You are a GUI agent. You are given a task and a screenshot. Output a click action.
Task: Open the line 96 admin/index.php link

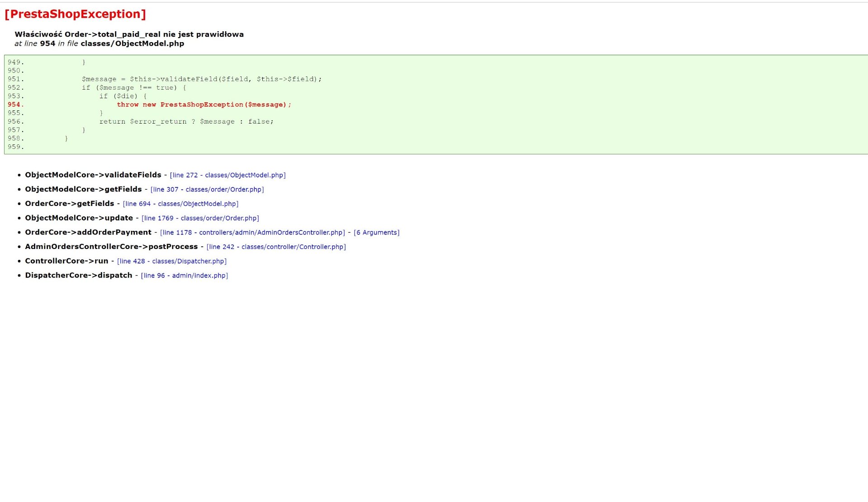click(185, 276)
